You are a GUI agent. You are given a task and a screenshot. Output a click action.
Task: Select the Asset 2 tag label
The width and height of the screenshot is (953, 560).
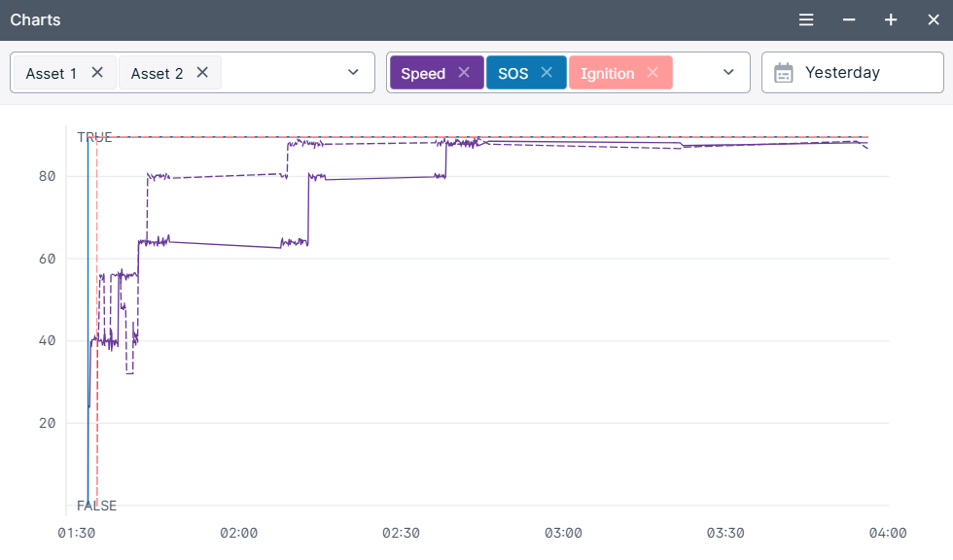coord(157,73)
